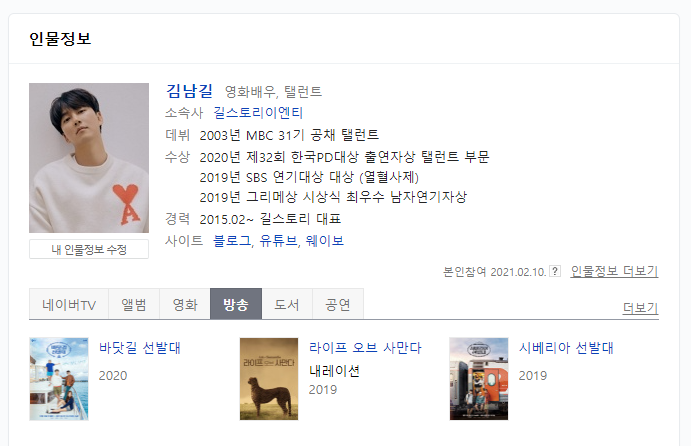Switch to the 공연 tab
Screen dimensions: 691x446
[x=338, y=304]
